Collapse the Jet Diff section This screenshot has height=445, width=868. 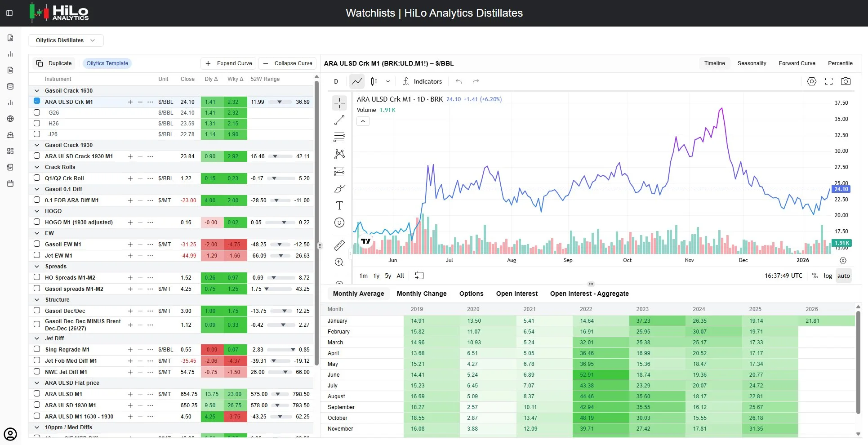tap(37, 338)
